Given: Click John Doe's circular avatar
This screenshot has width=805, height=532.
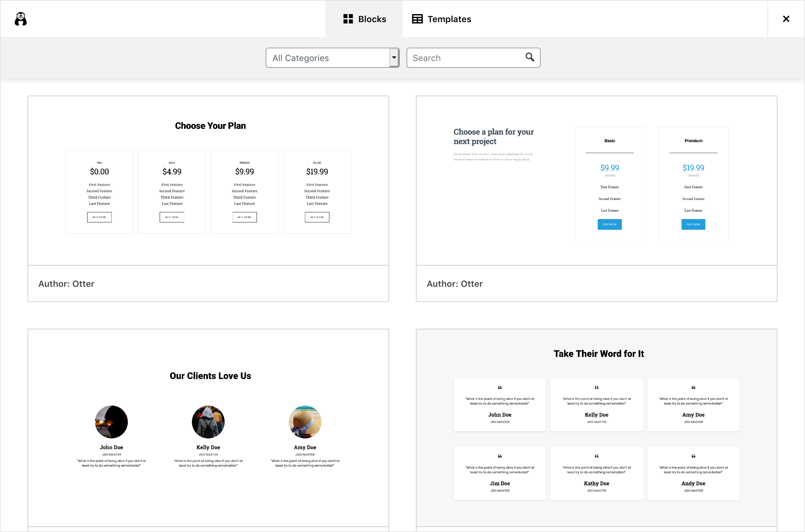Looking at the screenshot, I should 111,422.
